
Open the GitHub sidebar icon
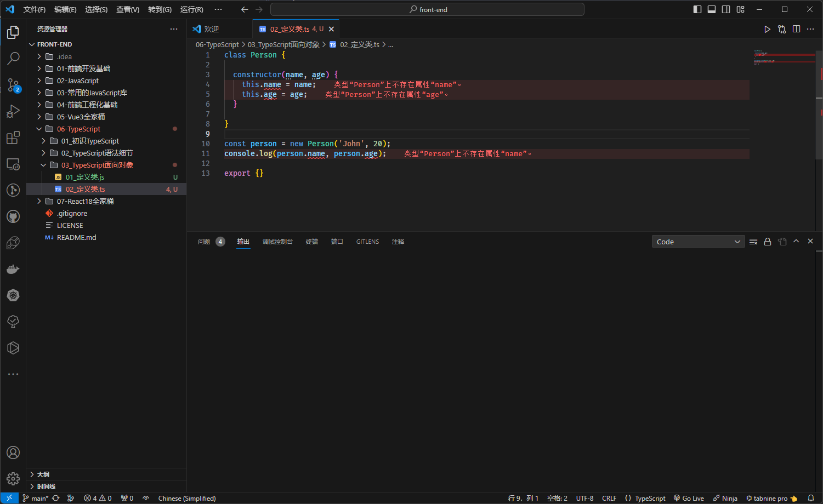tap(13, 217)
